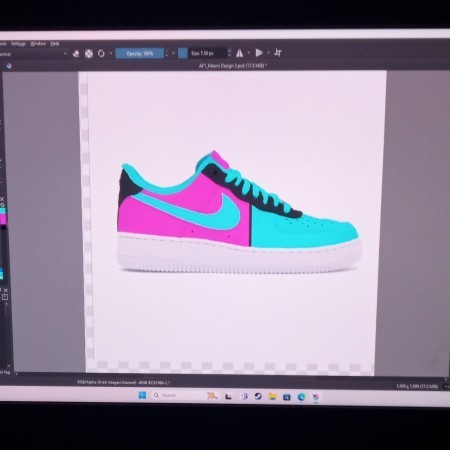This screenshot has width=450, height=450.
Task: Click the image dimensions in the status bar
Action: 417,386
